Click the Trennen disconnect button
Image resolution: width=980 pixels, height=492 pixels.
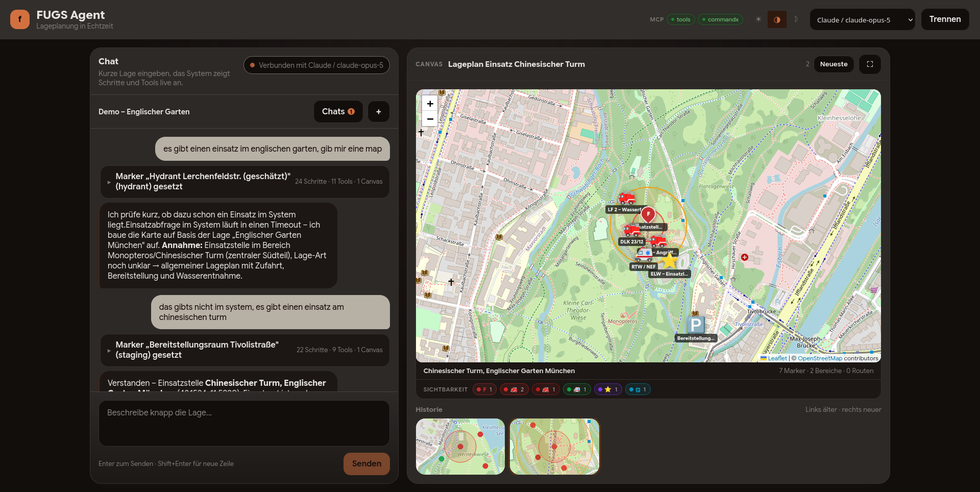(945, 19)
